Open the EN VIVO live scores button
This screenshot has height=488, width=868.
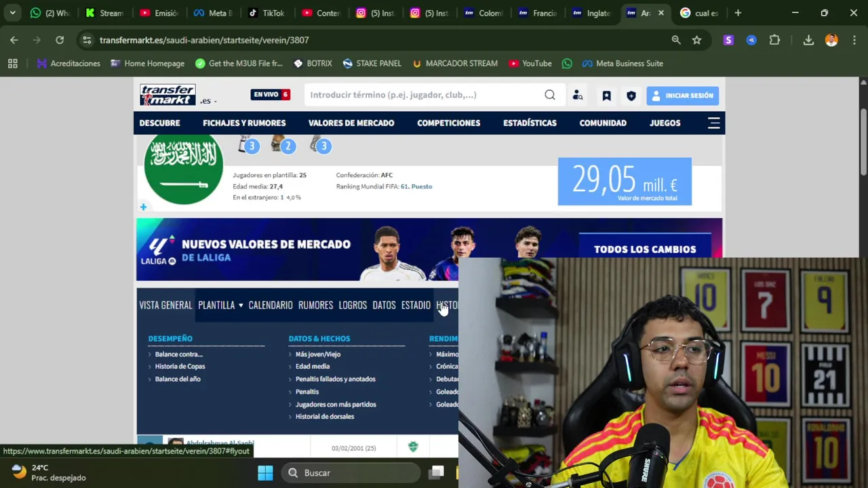tap(271, 95)
